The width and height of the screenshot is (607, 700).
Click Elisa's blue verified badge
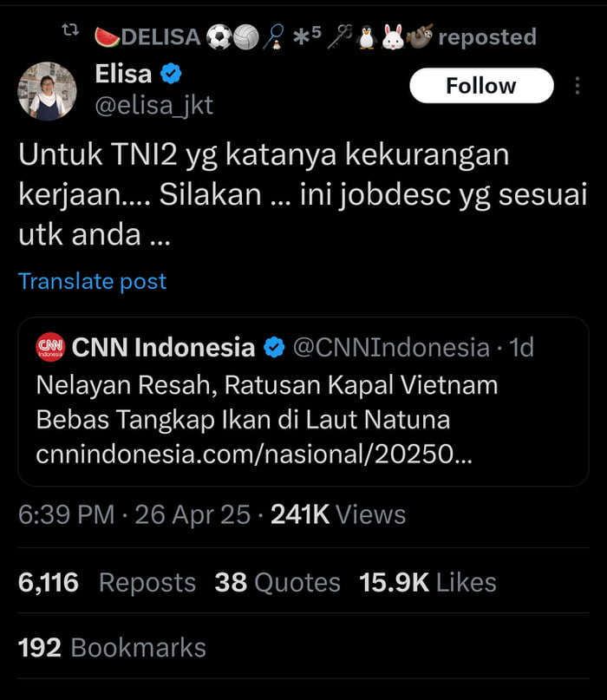(172, 74)
